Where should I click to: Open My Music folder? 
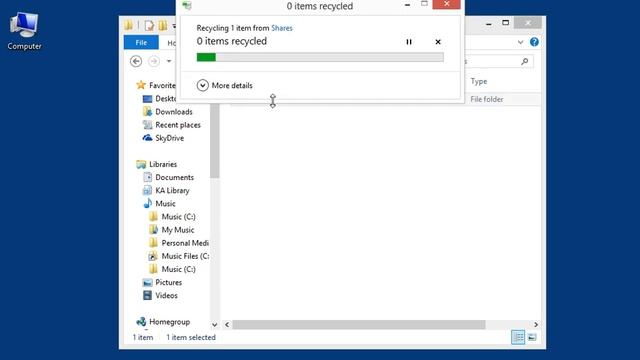click(172, 230)
